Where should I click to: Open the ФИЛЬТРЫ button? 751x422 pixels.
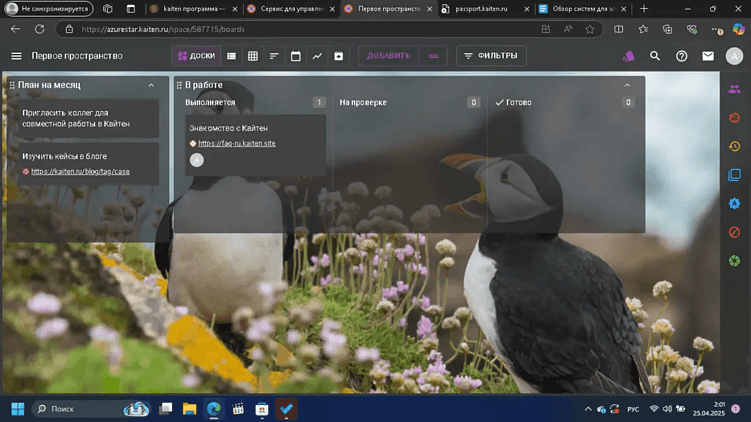click(491, 56)
